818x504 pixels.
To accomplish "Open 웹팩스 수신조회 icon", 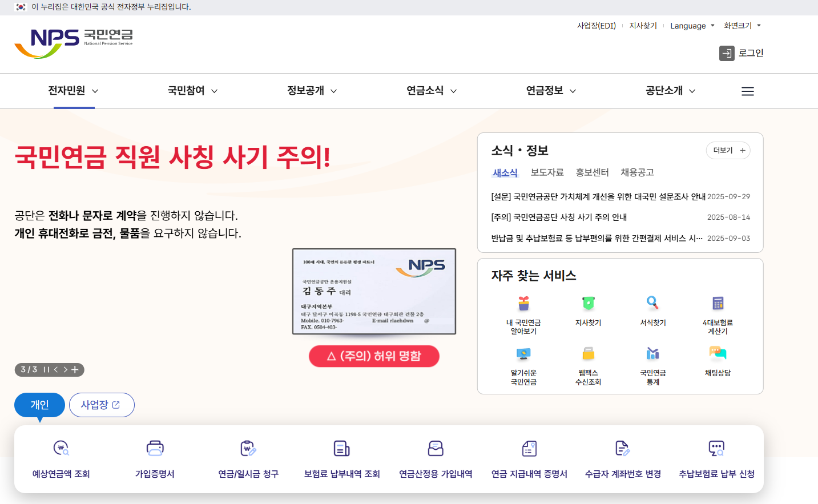I will click(x=588, y=354).
